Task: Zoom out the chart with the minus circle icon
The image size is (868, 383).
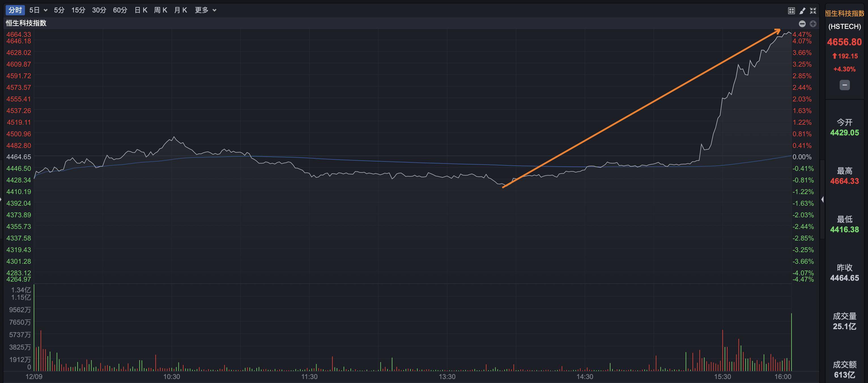Action: 802,24
